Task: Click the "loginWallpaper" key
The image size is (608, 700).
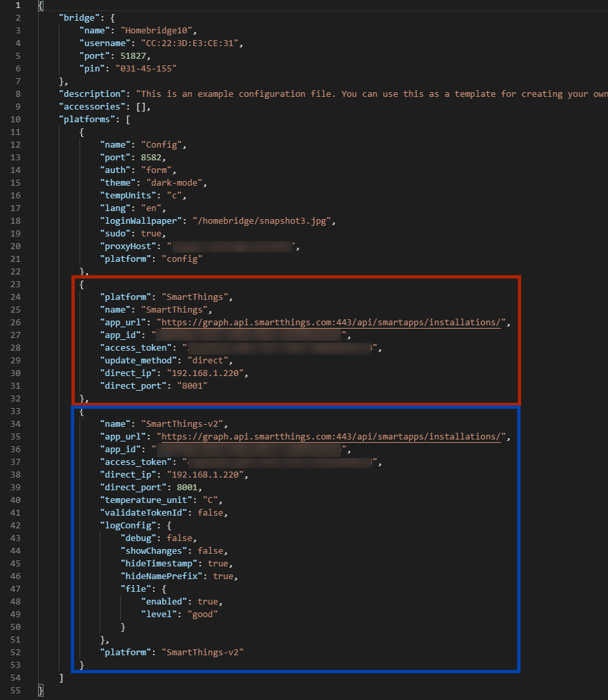Action: (x=141, y=221)
